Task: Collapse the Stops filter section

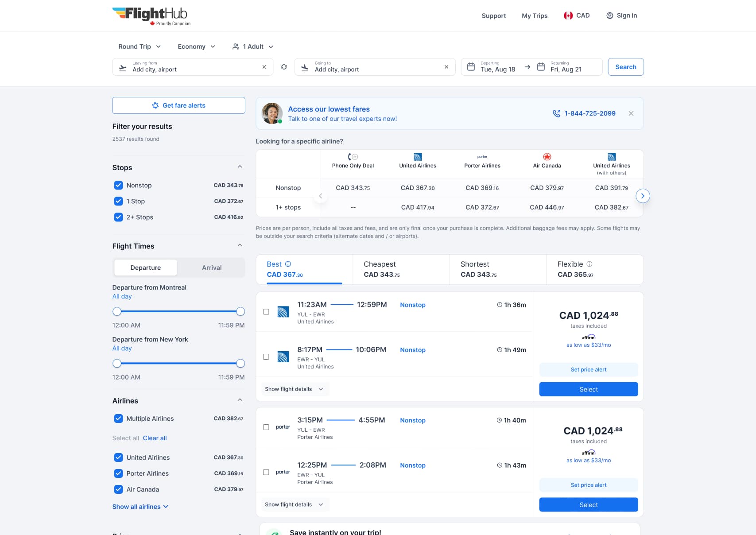Action: click(x=240, y=167)
